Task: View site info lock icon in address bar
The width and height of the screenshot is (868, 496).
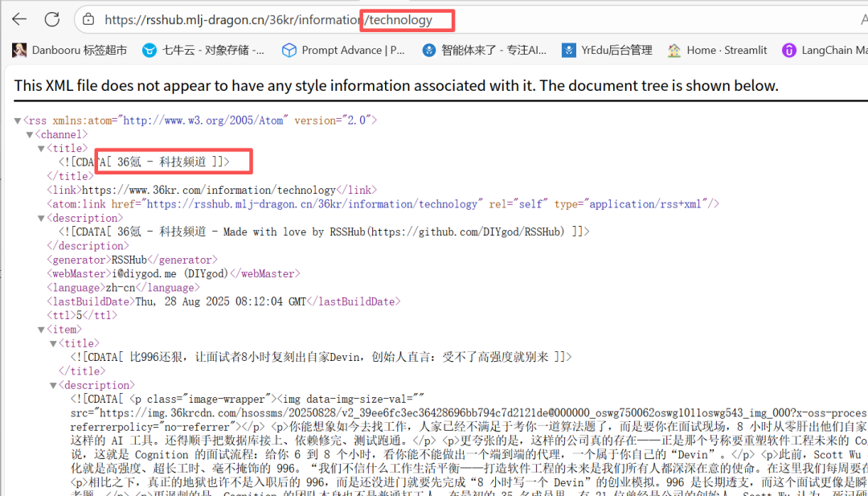Action: coord(88,20)
